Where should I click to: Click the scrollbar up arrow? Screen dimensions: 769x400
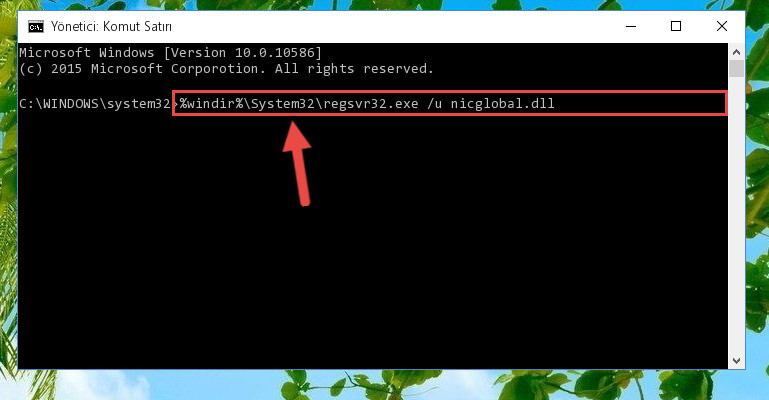736,52
